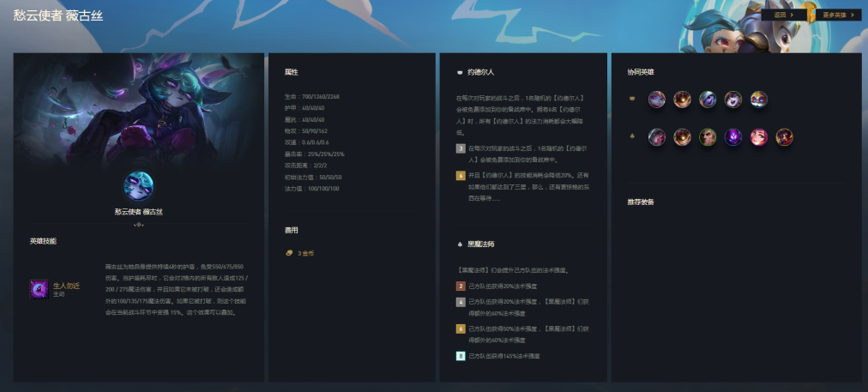The width and height of the screenshot is (868, 392).
Task: Click Vex's splash art image
Action: point(138,107)
